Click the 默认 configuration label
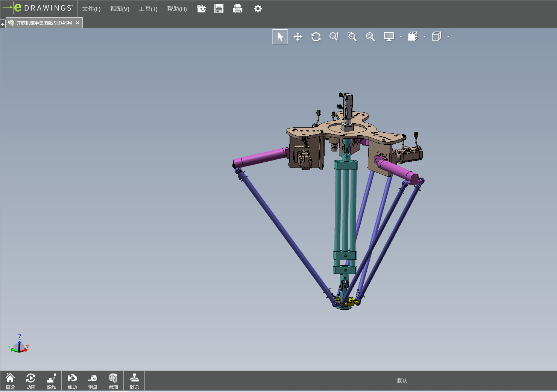557x392 pixels. click(x=402, y=381)
